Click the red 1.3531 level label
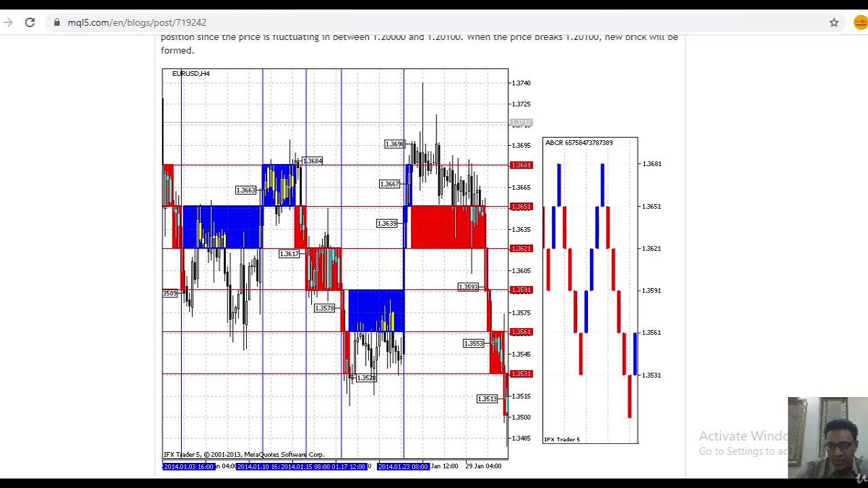The width and height of the screenshot is (868, 488). pyautogui.click(x=521, y=373)
